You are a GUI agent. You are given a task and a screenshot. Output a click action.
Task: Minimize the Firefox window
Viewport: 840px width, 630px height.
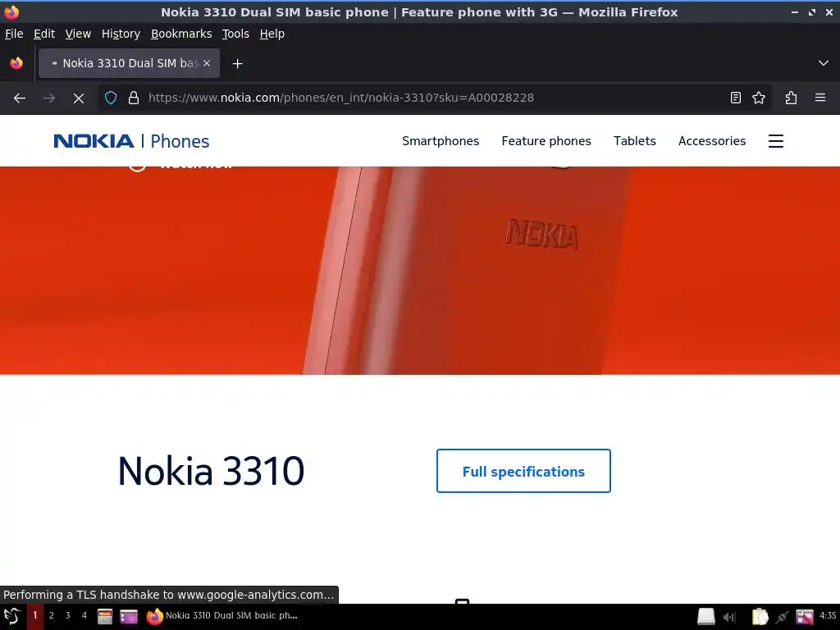click(794, 11)
